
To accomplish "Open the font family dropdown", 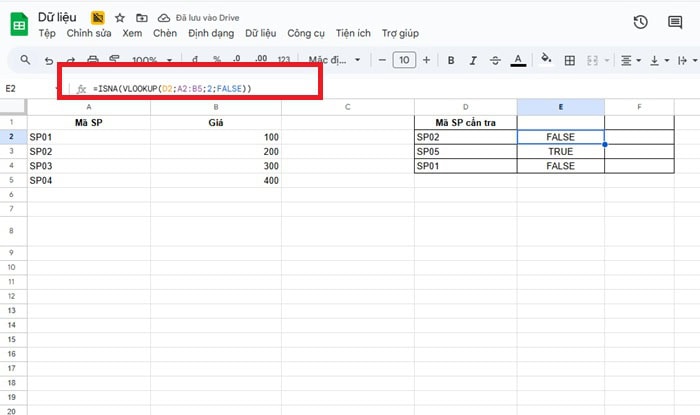I will [x=333, y=60].
